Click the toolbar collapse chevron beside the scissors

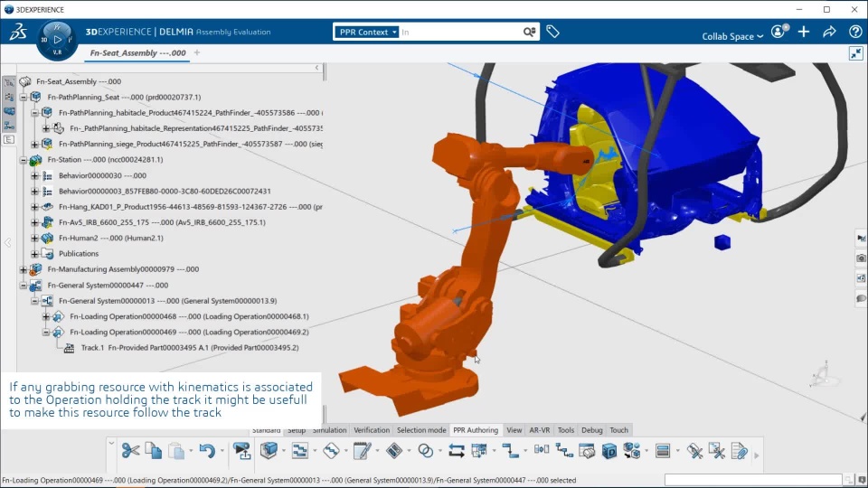[111, 443]
